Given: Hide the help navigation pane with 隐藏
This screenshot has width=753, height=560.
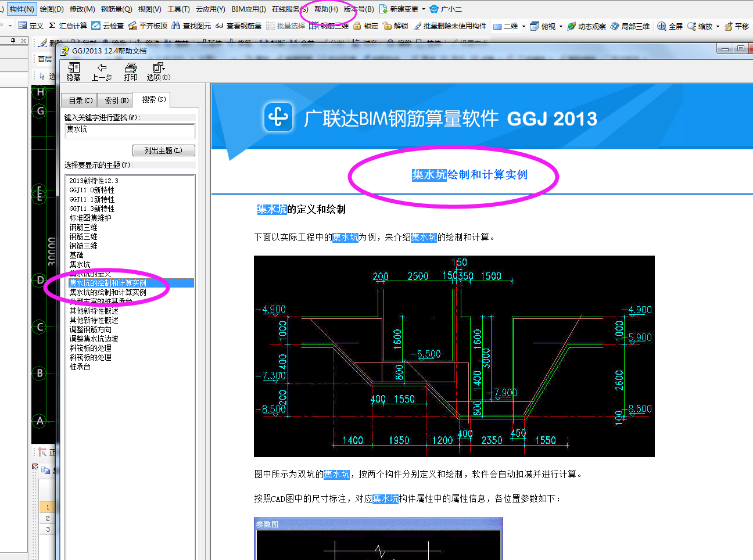Looking at the screenshot, I should (x=74, y=71).
